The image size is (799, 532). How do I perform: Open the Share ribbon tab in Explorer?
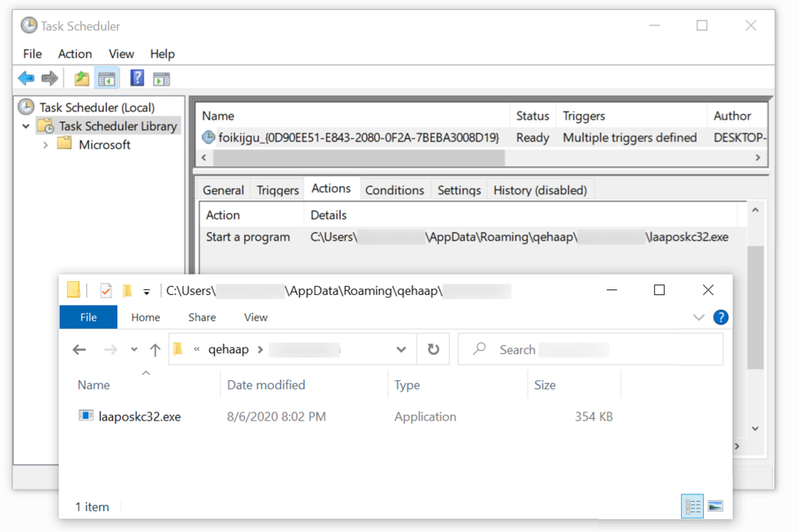coord(202,317)
